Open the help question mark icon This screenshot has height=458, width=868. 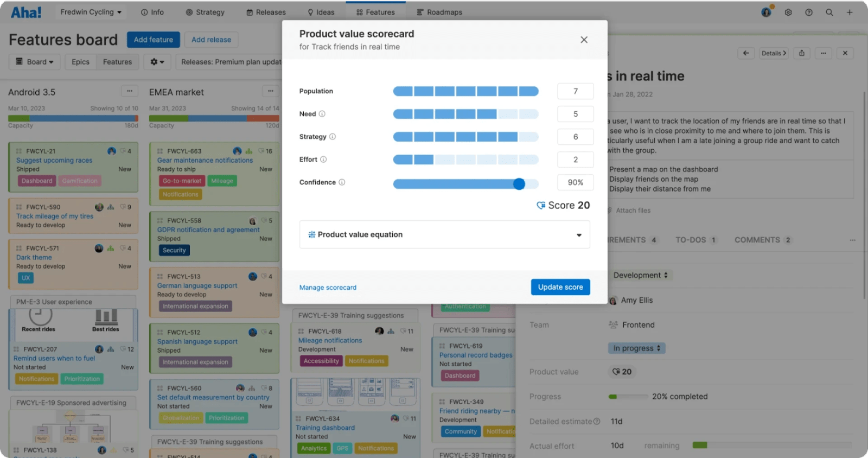coord(809,12)
